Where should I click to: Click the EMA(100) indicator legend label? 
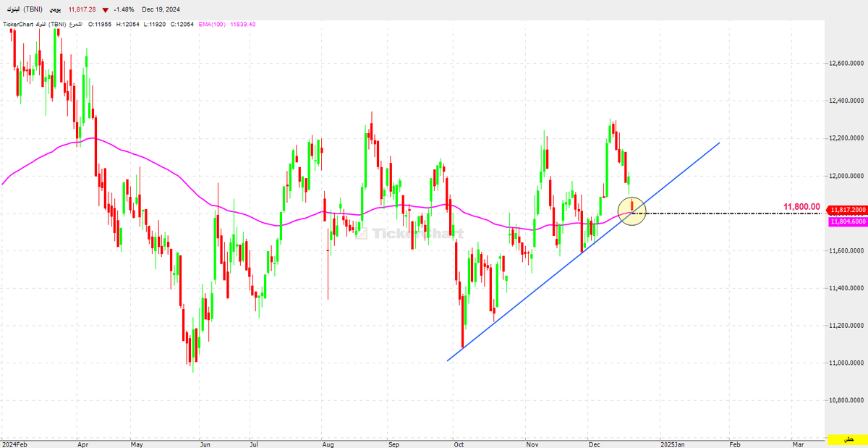(211, 24)
